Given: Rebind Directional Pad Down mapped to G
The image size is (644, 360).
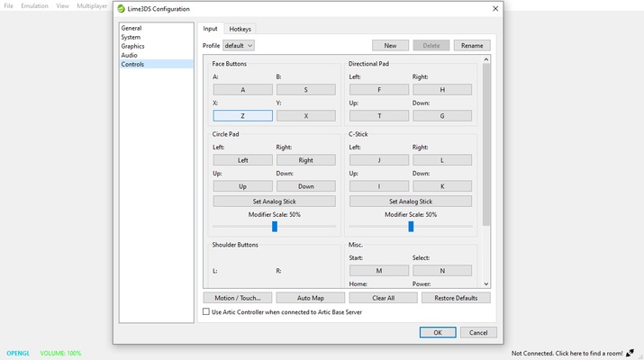Looking at the screenshot, I should click(x=442, y=116).
